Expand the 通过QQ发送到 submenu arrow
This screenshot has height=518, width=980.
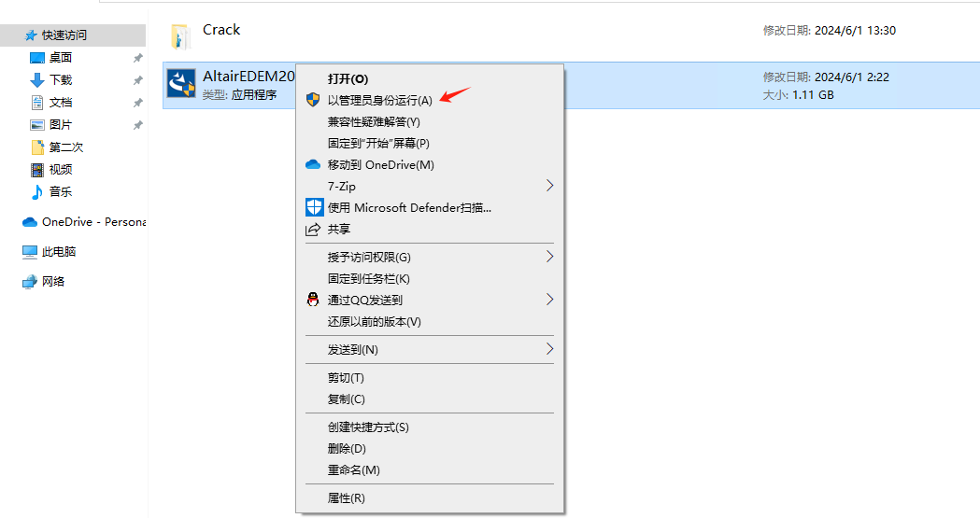pos(549,300)
